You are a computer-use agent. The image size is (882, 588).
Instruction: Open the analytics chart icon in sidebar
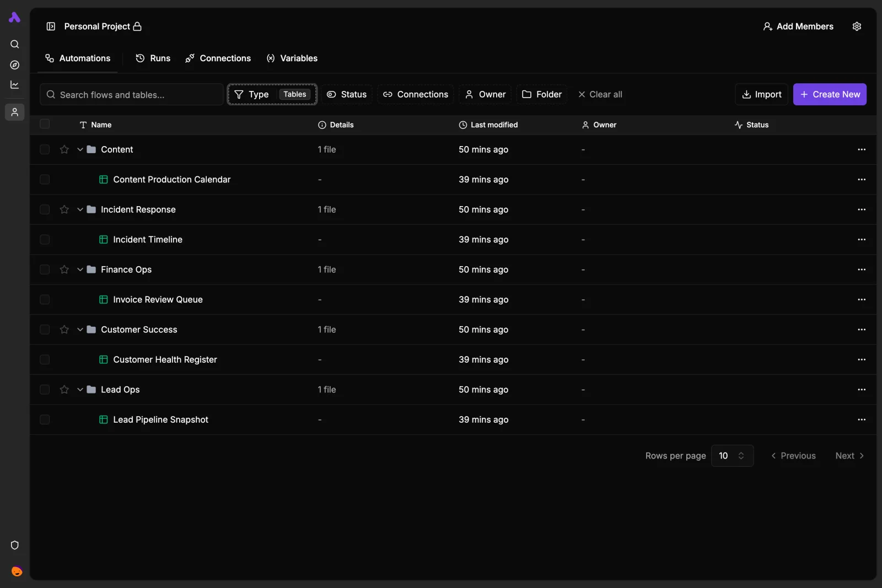click(x=15, y=85)
